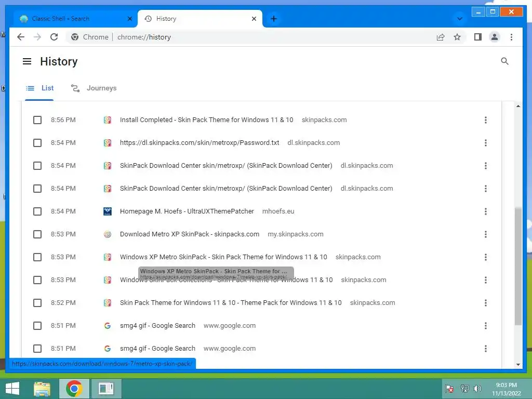Close the History tab

254,19
